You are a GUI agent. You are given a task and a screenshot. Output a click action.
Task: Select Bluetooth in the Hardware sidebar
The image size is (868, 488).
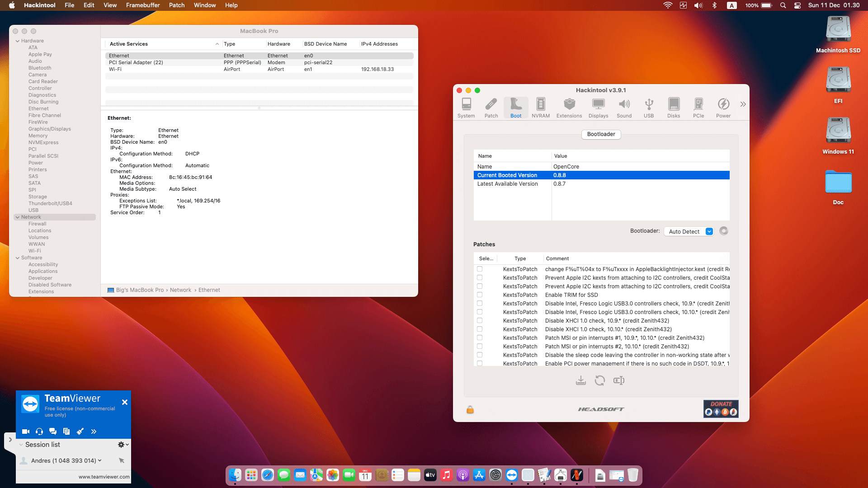coord(40,68)
